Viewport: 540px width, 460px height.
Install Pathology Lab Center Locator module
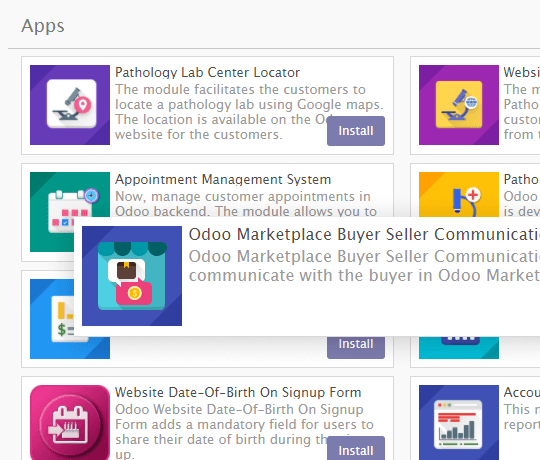[x=356, y=131]
